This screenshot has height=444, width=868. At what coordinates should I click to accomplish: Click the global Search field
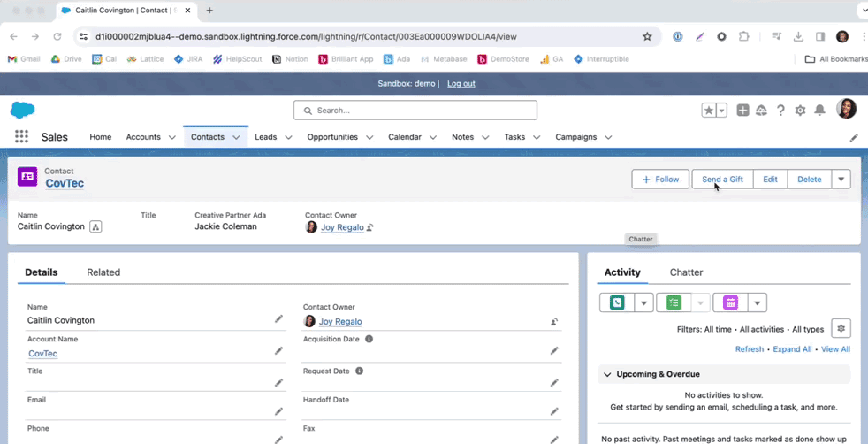coord(415,111)
